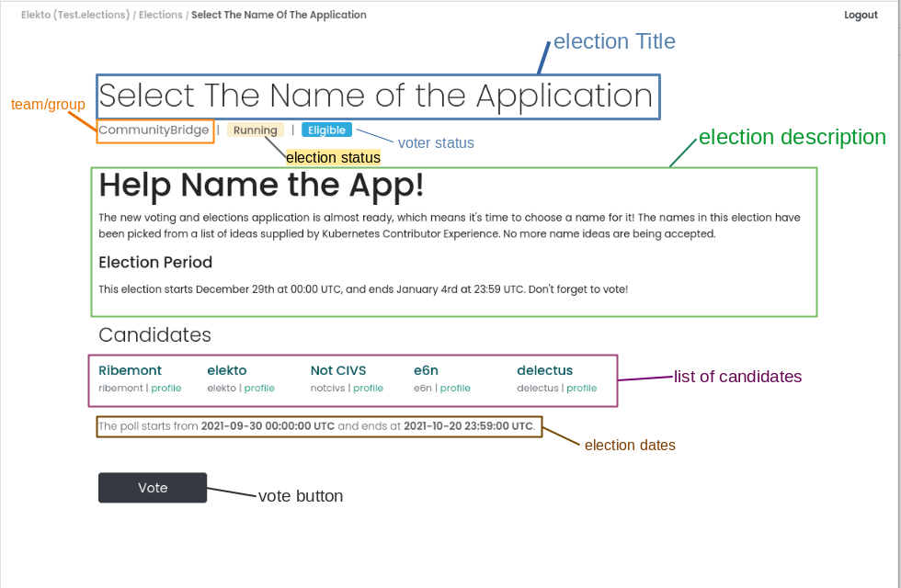Select the candidate name delectus
The width and height of the screenshot is (901, 588).
[x=544, y=370]
